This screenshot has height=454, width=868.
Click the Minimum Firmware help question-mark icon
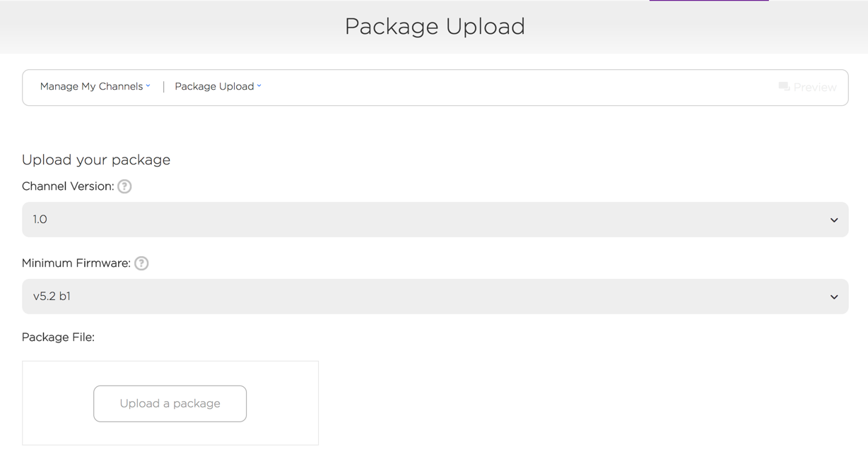click(141, 263)
